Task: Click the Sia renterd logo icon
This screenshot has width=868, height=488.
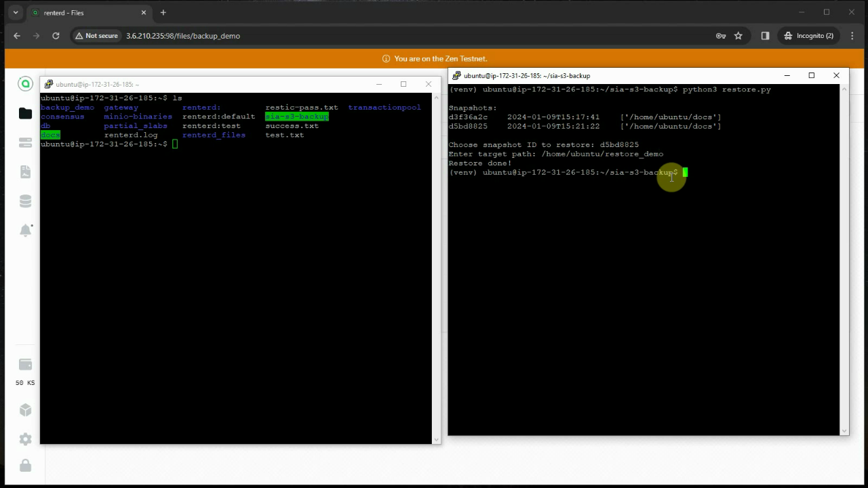Action: tap(25, 84)
